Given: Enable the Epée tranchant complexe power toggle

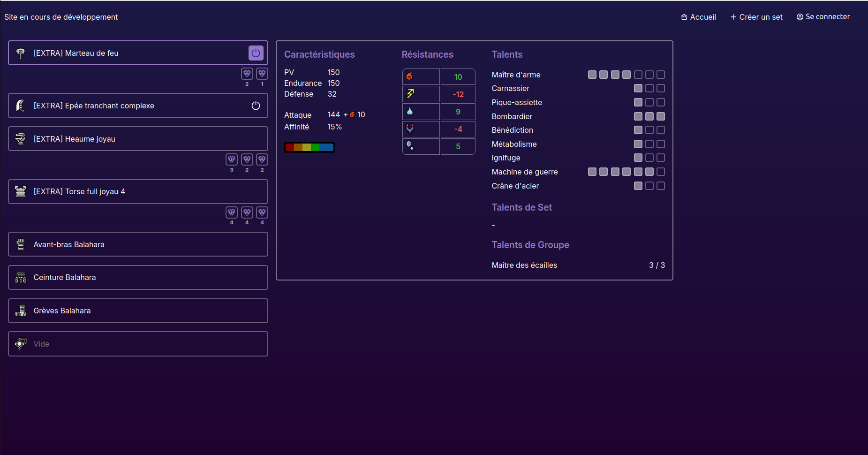Looking at the screenshot, I should [256, 106].
